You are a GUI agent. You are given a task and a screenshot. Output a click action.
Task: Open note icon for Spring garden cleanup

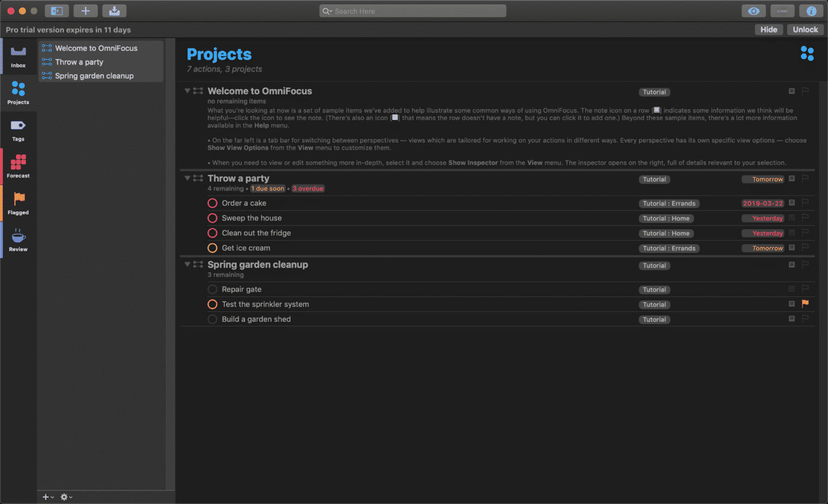coord(792,265)
